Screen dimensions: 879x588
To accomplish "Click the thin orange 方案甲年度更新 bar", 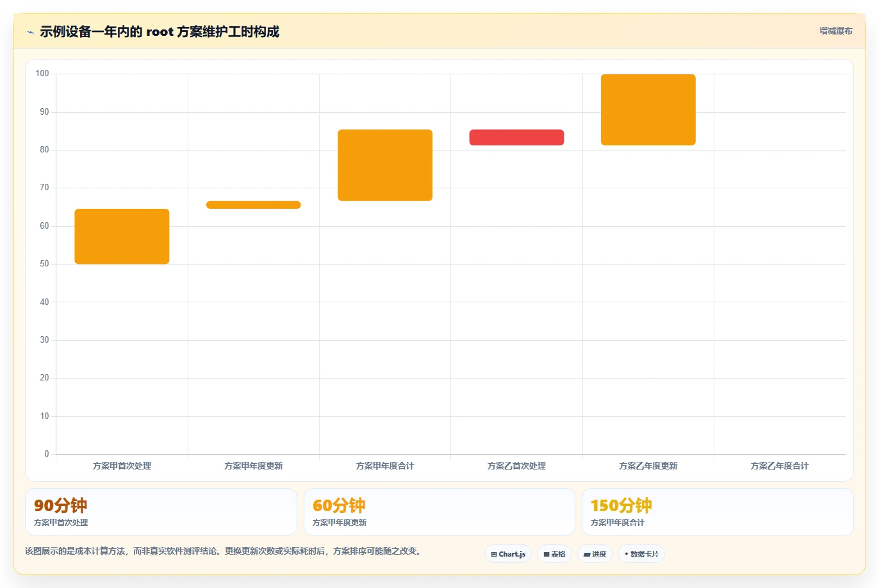I will point(254,205).
